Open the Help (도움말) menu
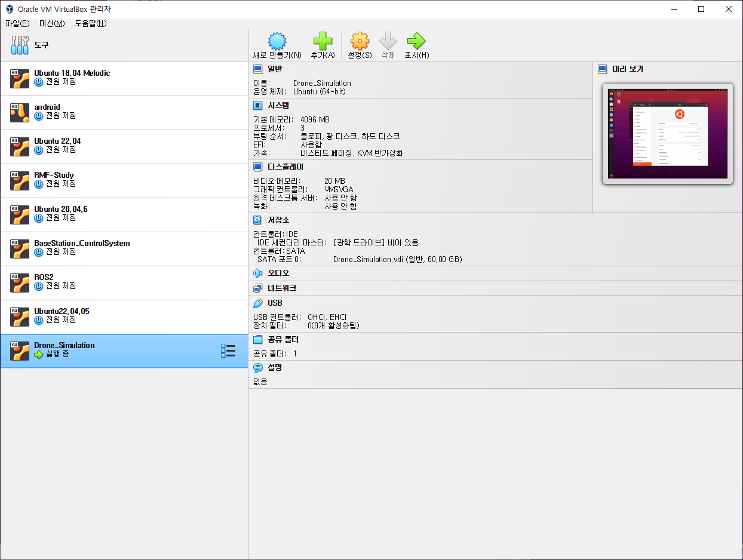 tap(91, 24)
